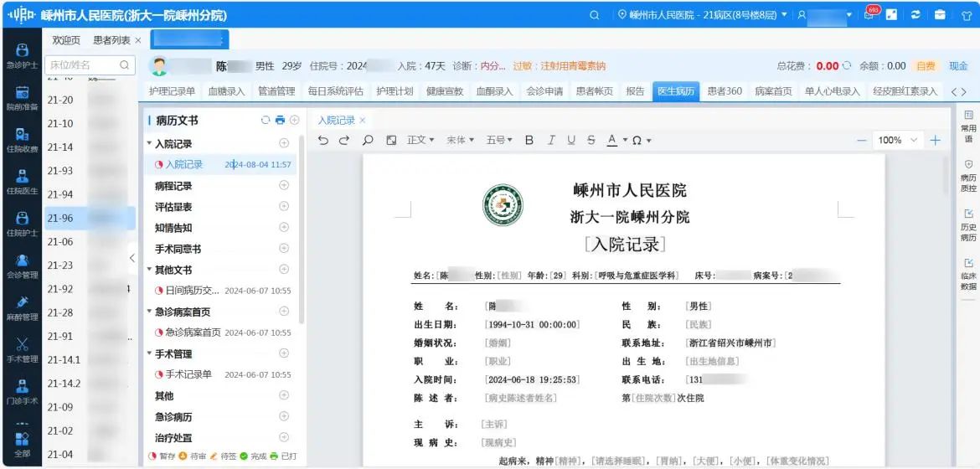This screenshot has height=469, width=980.
Task: Switch to the 患者360 tab
Action: click(x=724, y=91)
